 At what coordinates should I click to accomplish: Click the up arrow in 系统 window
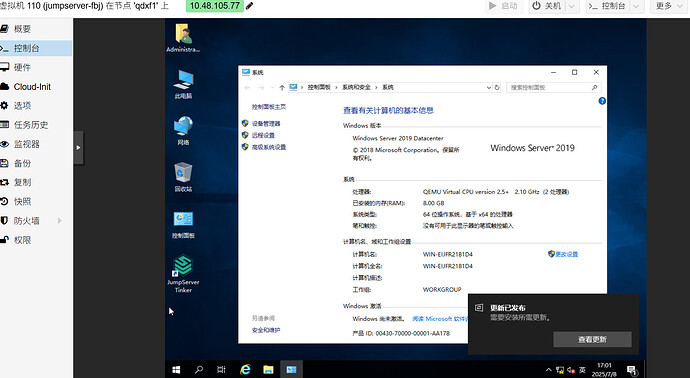[282, 88]
